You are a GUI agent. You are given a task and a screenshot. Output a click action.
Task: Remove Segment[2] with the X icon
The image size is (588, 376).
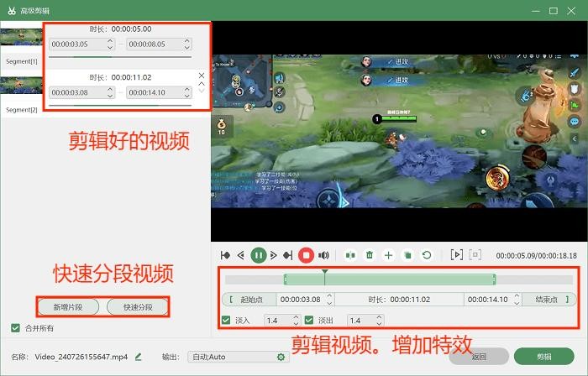point(202,76)
